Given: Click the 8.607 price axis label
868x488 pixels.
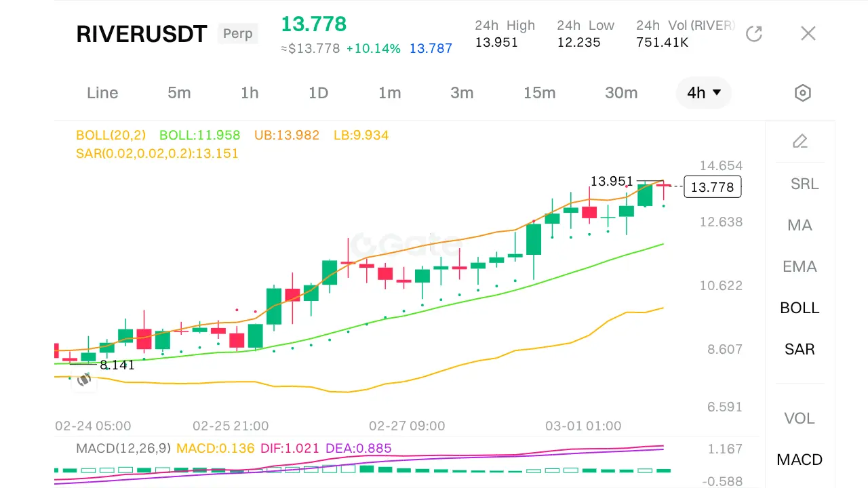Looking at the screenshot, I should click(725, 349).
